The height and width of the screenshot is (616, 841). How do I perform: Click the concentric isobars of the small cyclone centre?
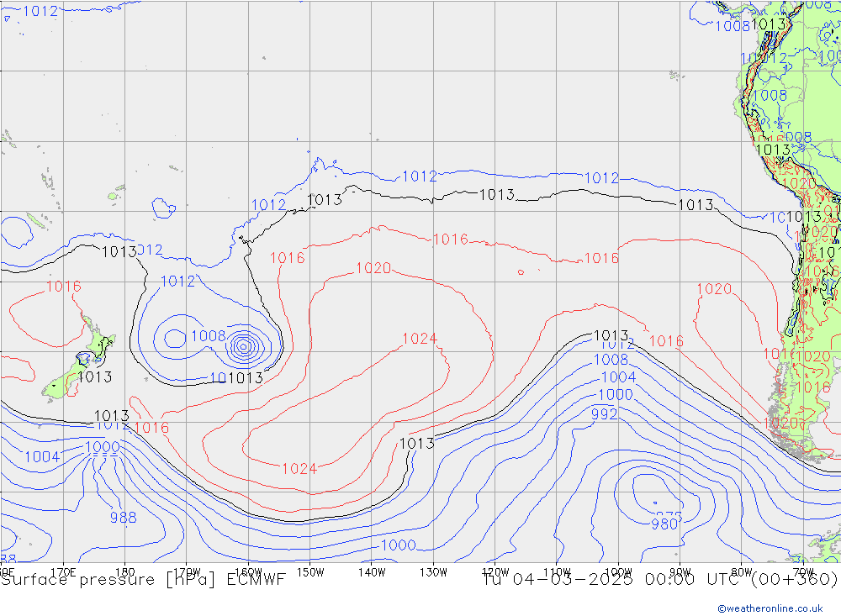click(x=245, y=347)
